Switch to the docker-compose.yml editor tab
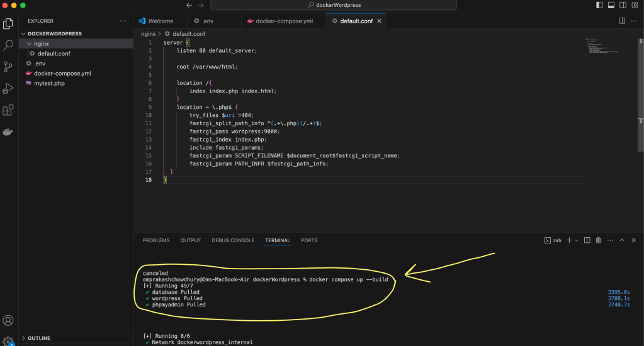 coord(283,21)
